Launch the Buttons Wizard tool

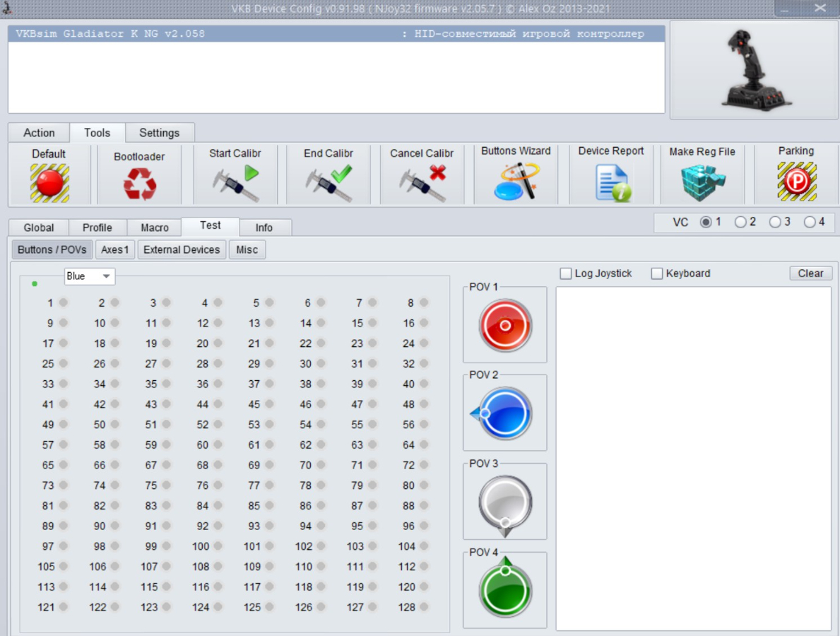tap(516, 182)
